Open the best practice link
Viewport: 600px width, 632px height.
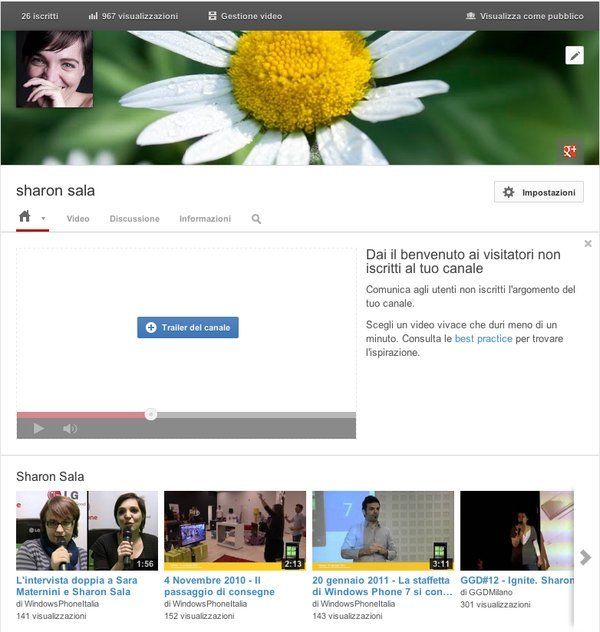(484, 339)
